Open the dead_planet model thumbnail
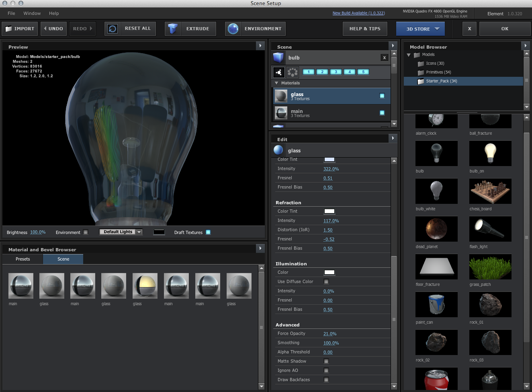This screenshot has width=532, height=392. [x=436, y=229]
